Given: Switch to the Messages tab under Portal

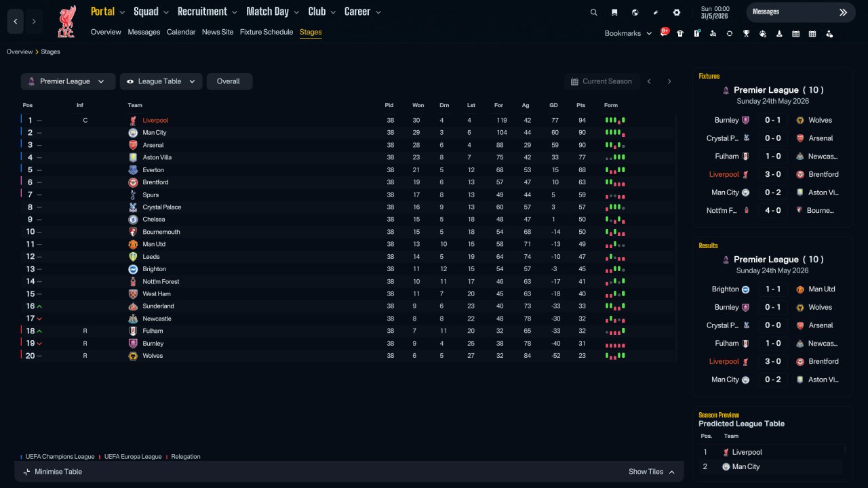Looking at the screenshot, I should (x=144, y=32).
